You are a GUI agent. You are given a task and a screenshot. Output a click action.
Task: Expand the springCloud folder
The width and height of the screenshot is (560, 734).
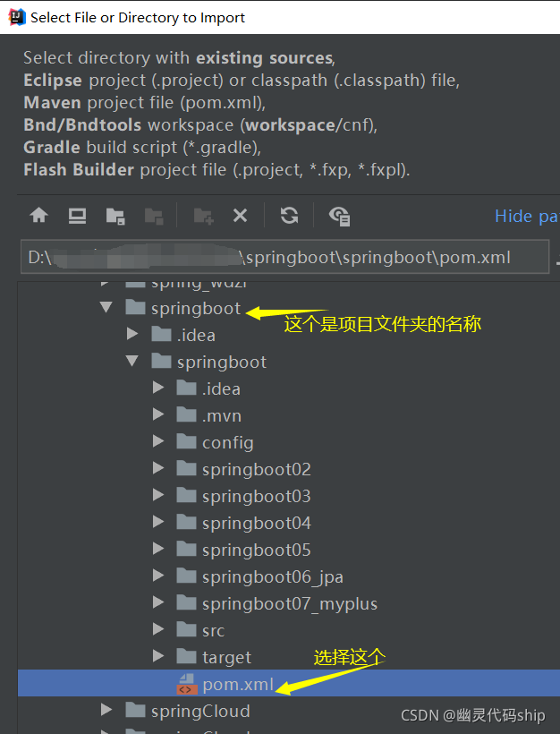click(106, 710)
